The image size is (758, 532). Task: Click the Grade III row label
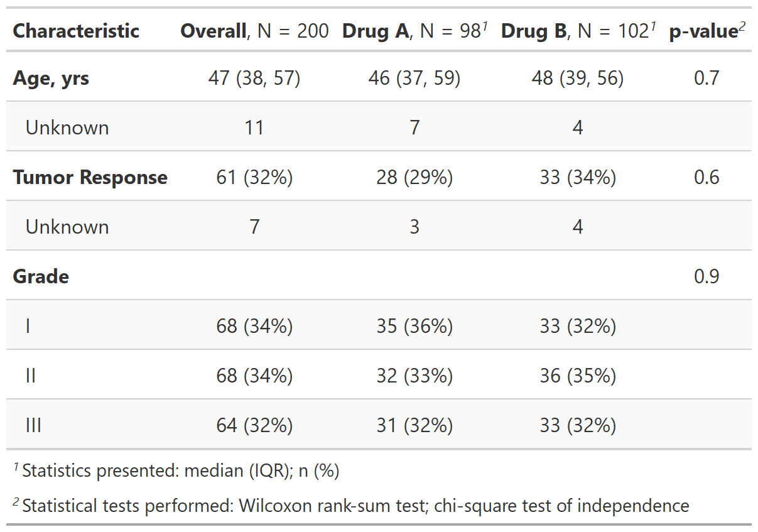33,426
